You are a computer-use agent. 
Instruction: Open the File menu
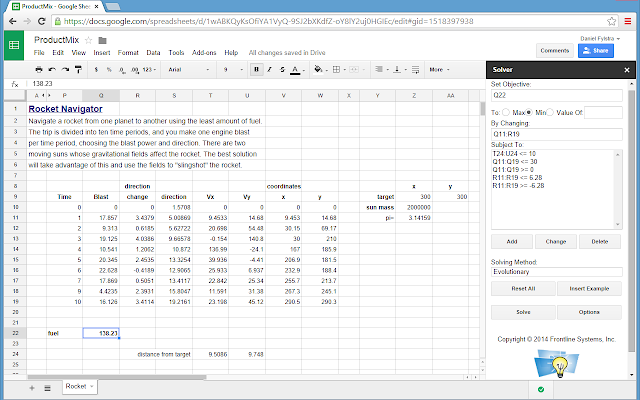click(39, 53)
